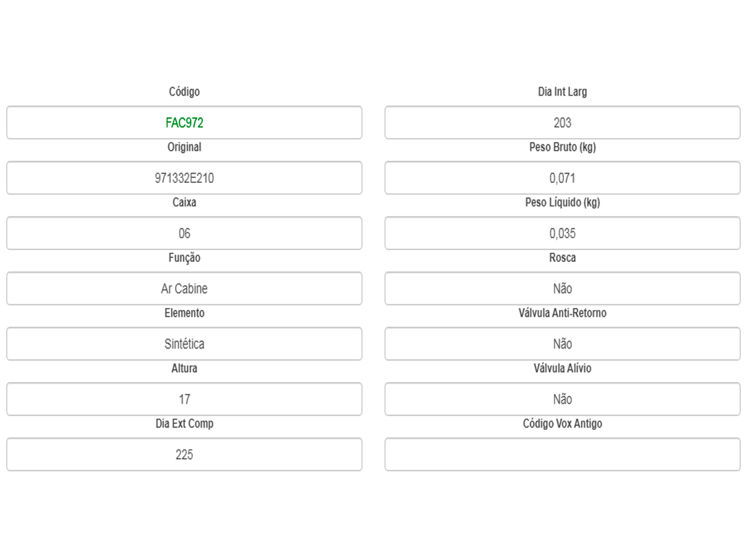Focus the Dia Ext Comp field with 225
Viewport: 747px width, 560px height.
[x=184, y=454]
